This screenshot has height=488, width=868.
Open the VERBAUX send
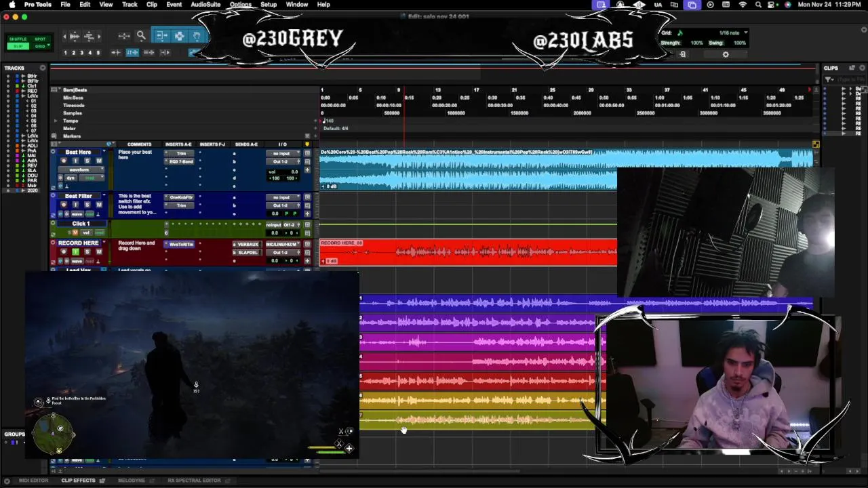247,244
